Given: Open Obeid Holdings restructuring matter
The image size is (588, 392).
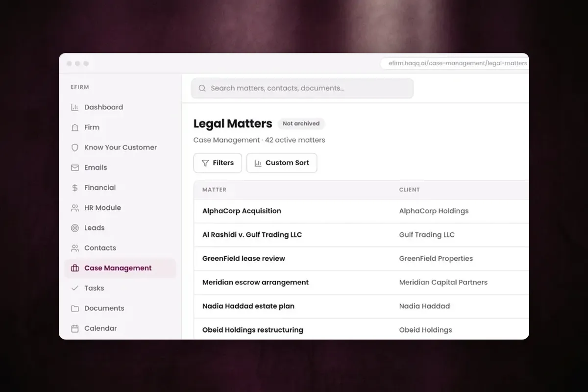Looking at the screenshot, I should (253, 330).
